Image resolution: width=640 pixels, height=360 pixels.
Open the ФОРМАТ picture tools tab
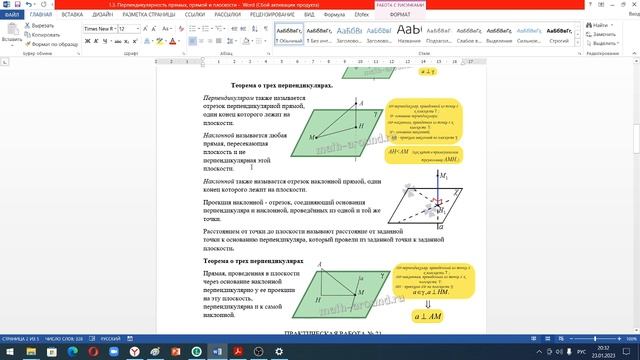coord(400,15)
